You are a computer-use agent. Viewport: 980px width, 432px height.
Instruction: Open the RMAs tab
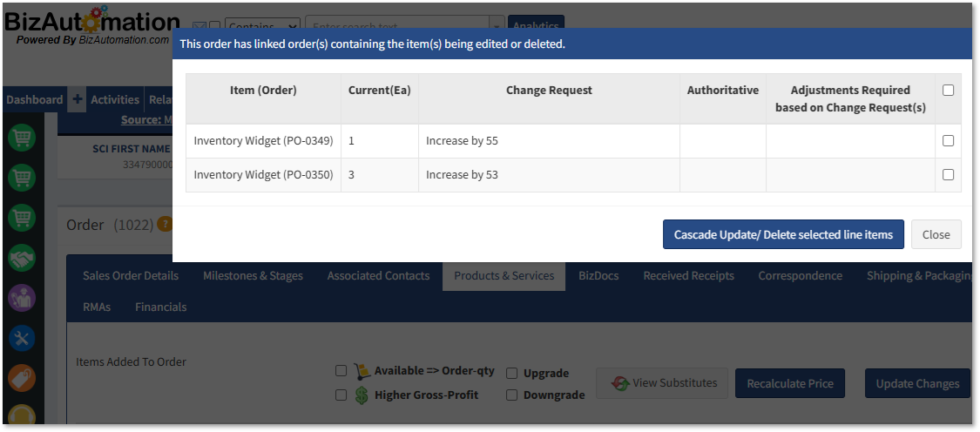(x=97, y=307)
